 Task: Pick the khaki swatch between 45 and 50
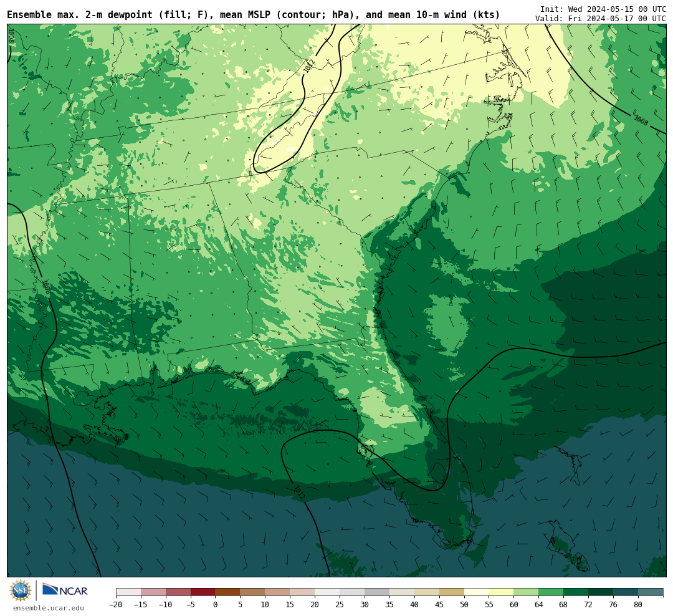452,592
